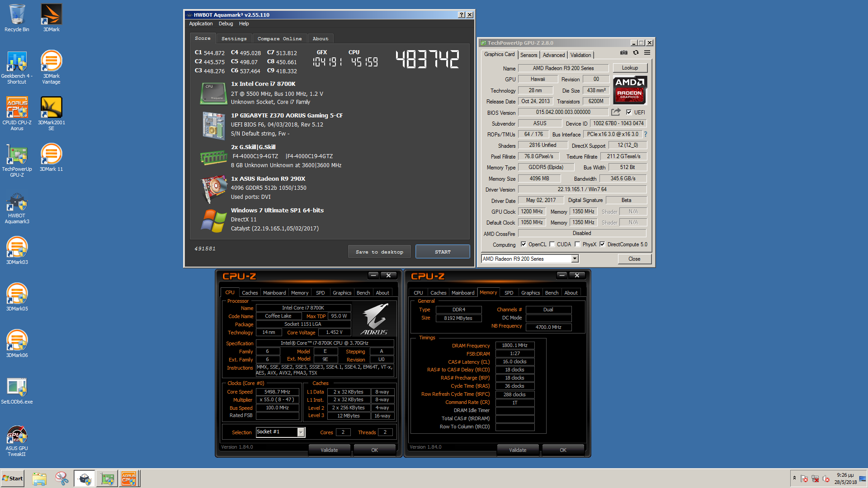Click the GPU-Z Lookup button

[630, 68]
